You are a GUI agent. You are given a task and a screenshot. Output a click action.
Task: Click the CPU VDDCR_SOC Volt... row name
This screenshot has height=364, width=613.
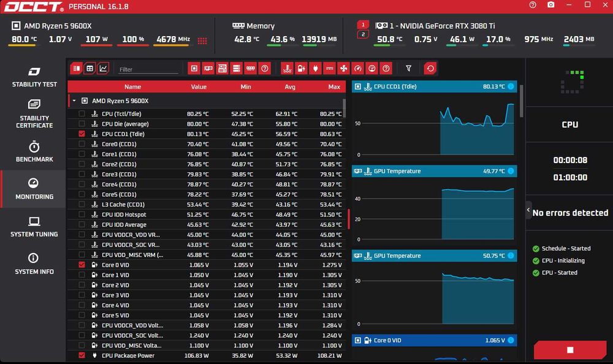coord(132,335)
